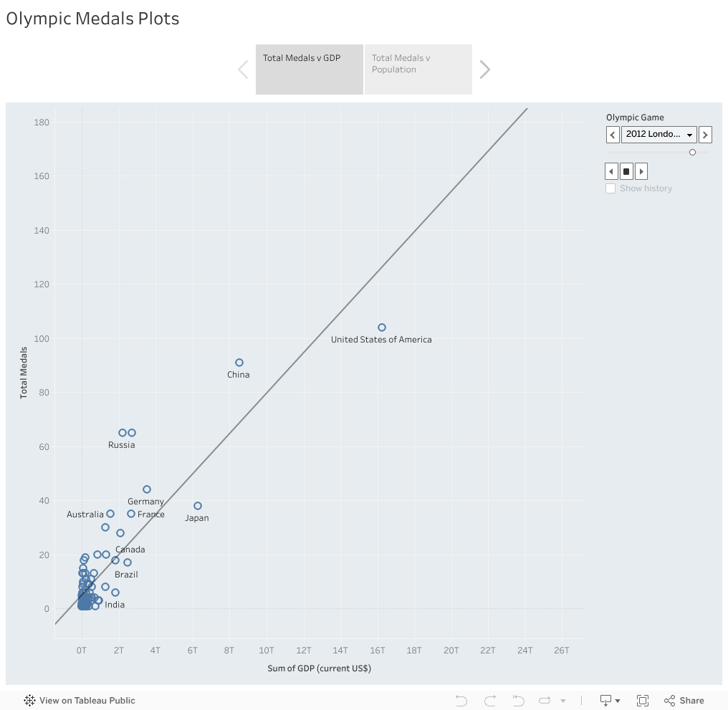Enter full screen view
This screenshot has height=710, width=728.
(x=643, y=701)
